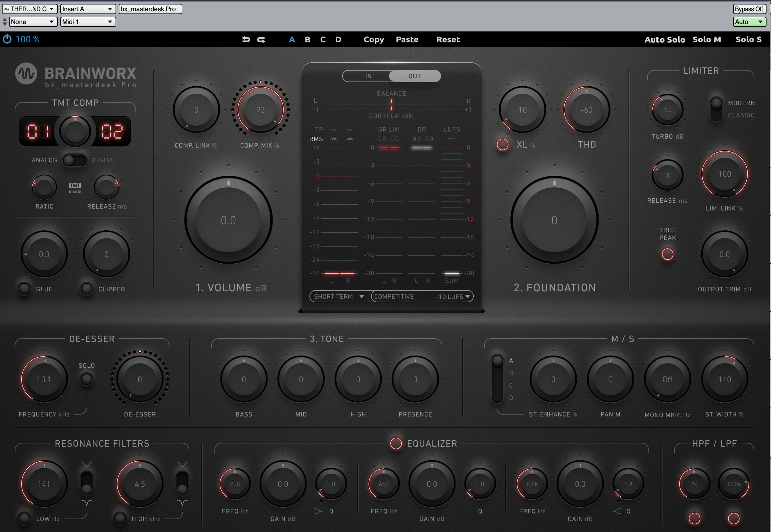
Task: Click the TMT inside badge
Action: click(x=75, y=188)
